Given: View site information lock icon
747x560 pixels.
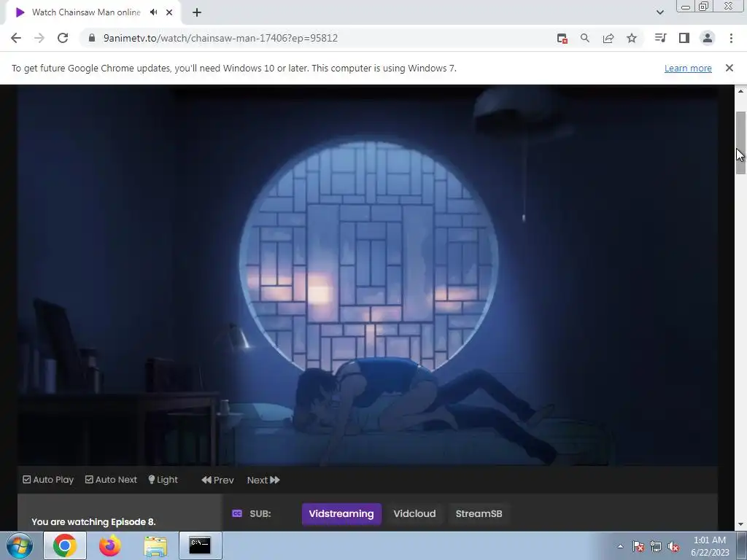Looking at the screenshot, I should point(92,38).
